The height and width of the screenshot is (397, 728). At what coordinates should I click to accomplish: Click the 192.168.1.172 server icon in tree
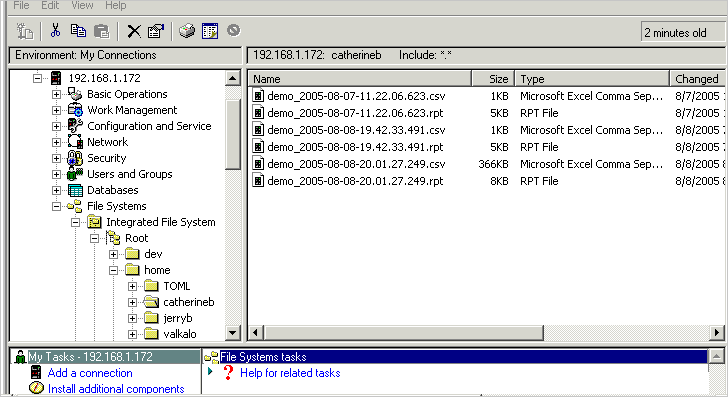[56, 78]
